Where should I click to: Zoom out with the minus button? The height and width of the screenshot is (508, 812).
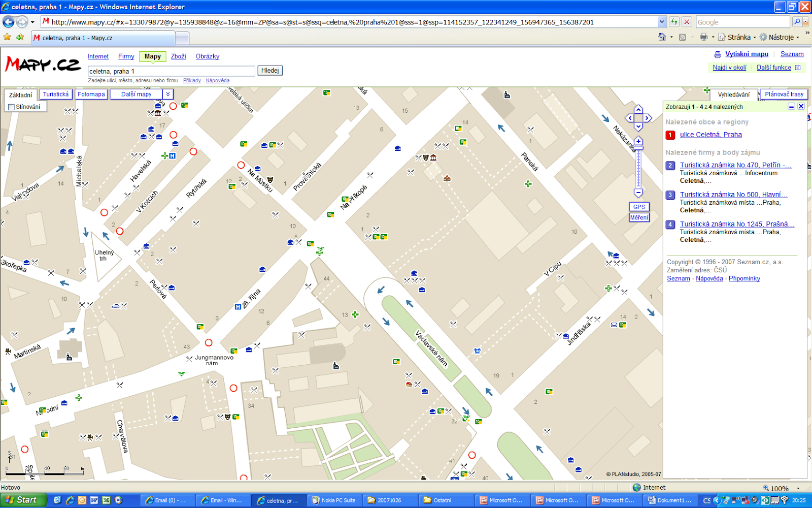638,193
